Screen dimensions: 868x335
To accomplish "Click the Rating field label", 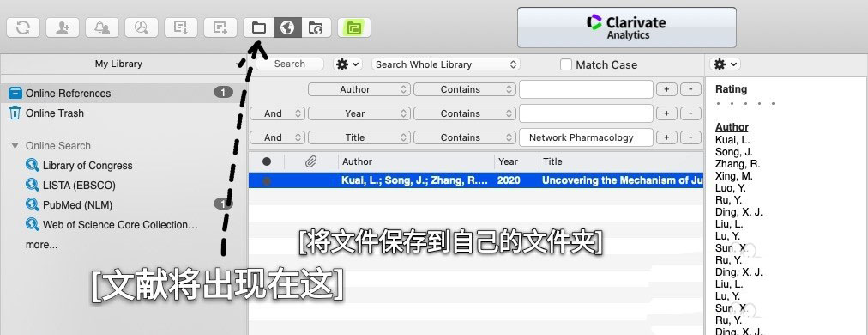I will coord(732,89).
